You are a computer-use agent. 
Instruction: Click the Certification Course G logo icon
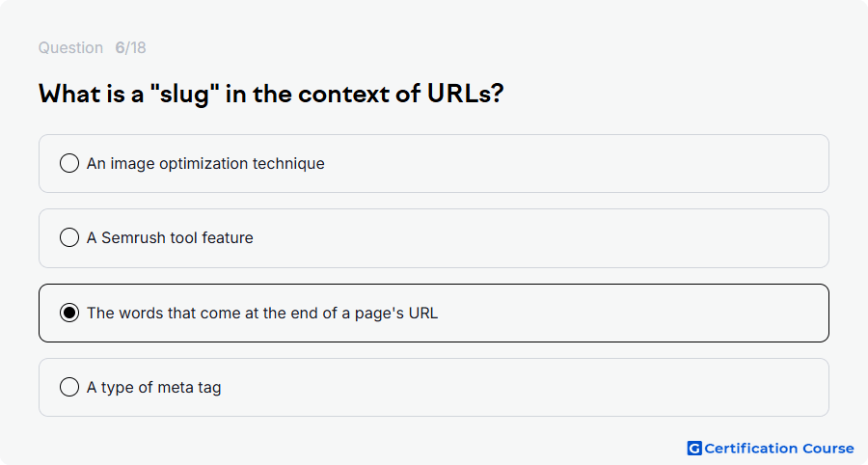(694, 448)
